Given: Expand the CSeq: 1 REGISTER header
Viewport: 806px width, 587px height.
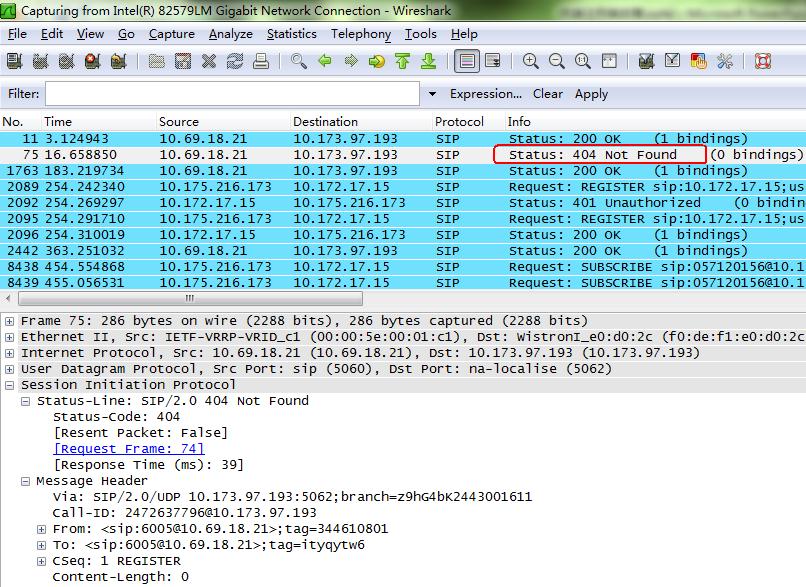Looking at the screenshot, I should pyautogui.click(x=41, y=561).
